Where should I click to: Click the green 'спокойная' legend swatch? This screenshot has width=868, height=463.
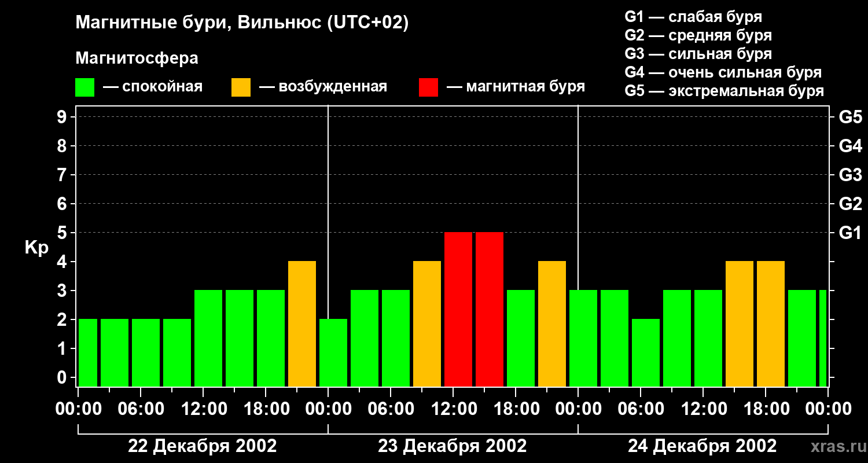pyautogui.click(x=84, y=87)
